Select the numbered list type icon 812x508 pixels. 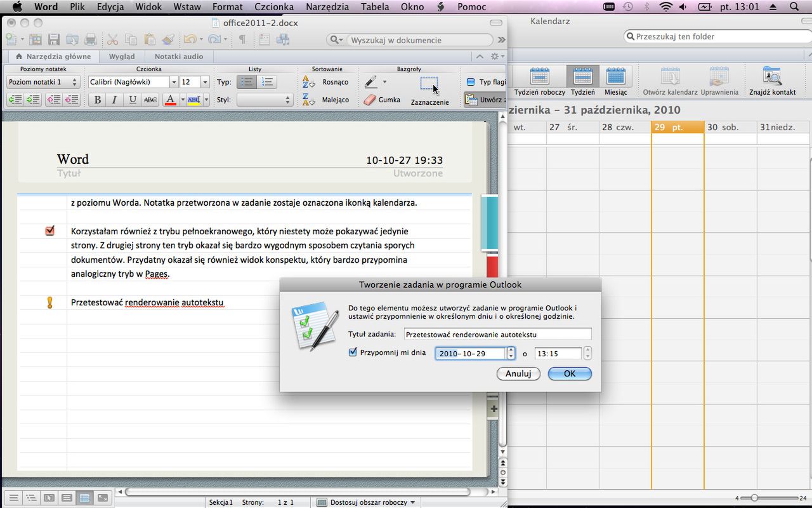pyautogui.click(x=267, y=82)
